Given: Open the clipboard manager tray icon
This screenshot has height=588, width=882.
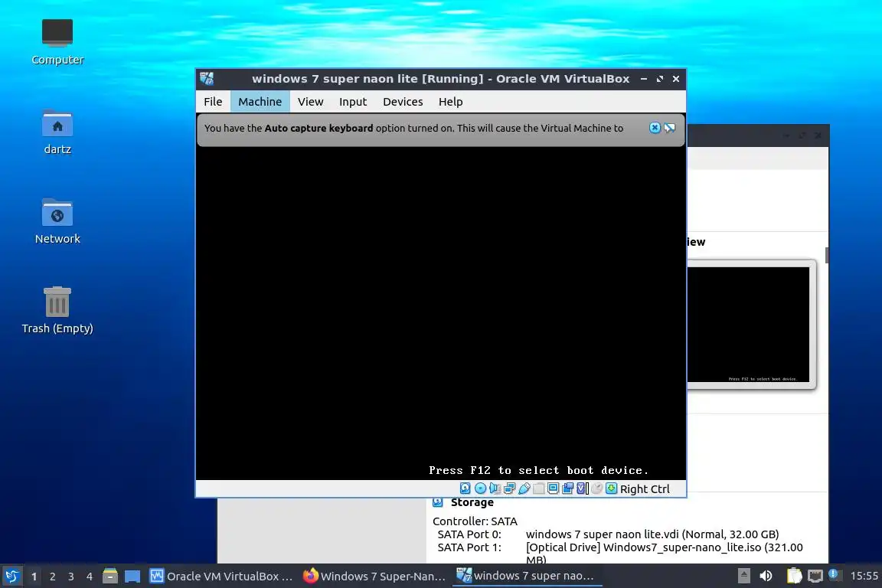Looking at the screenshot, I should pyautogui.click(x=794, y=576).
